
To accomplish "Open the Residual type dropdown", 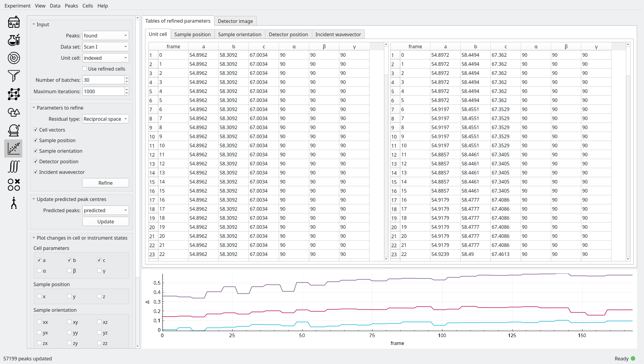I will pyautogui.click(x=105, y=119).
